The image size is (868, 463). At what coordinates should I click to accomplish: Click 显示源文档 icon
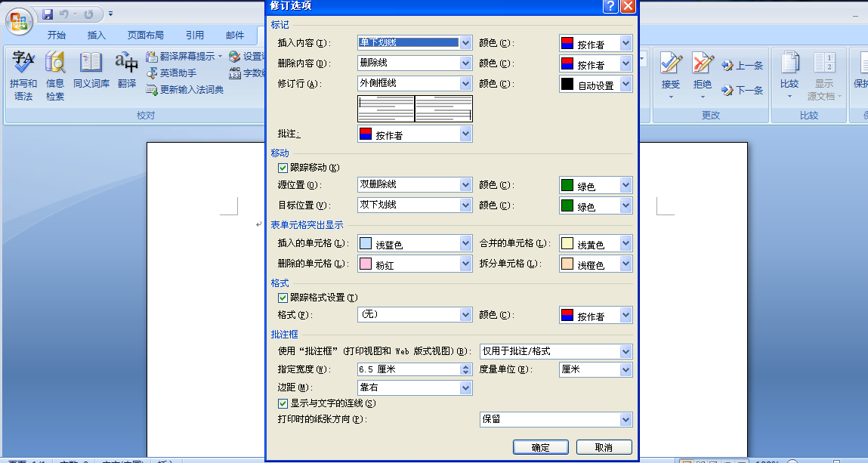(824, 76)
